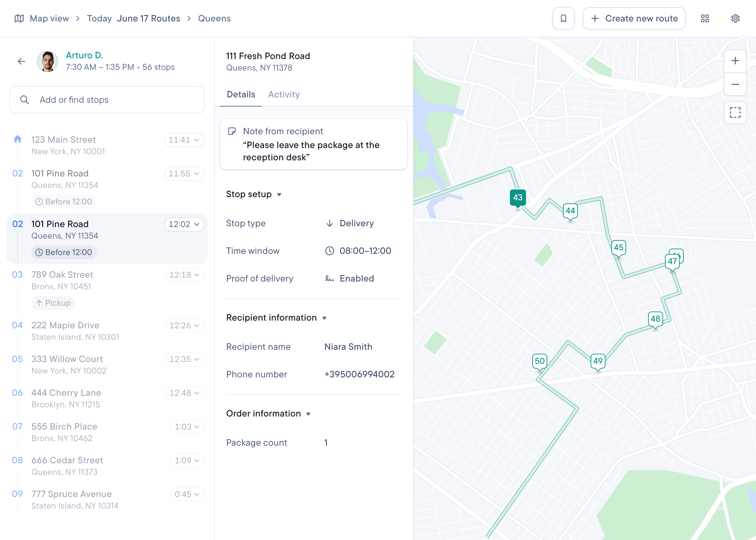Select map stop marker 49
Image resolution: width=756 pixels, height=540 pixels.
coord(598,362)
